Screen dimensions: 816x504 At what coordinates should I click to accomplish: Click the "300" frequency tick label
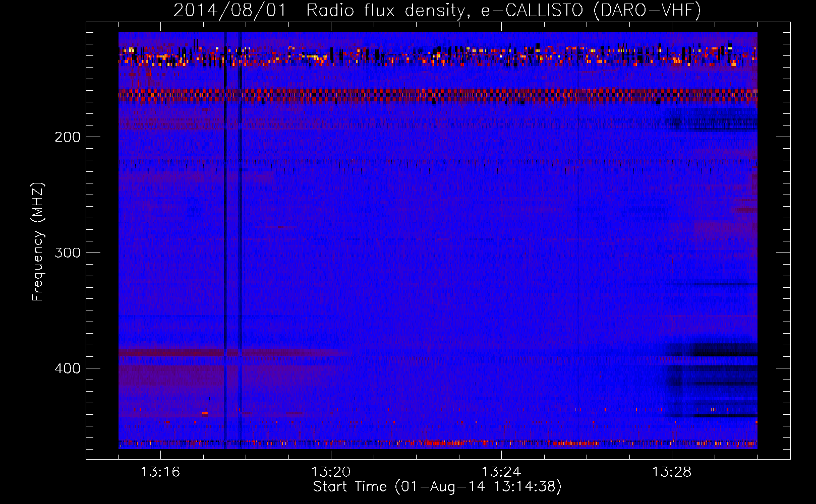coord(68,253)
